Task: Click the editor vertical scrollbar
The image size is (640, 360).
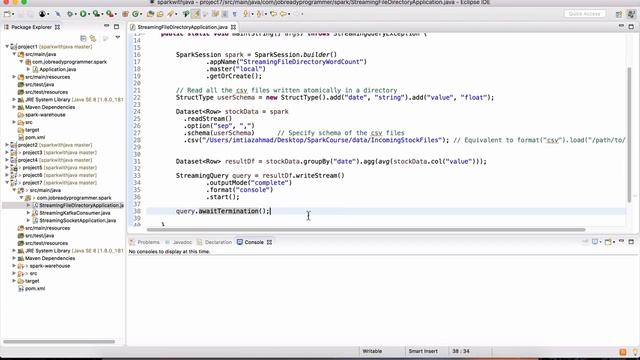Action: [629, 134]
